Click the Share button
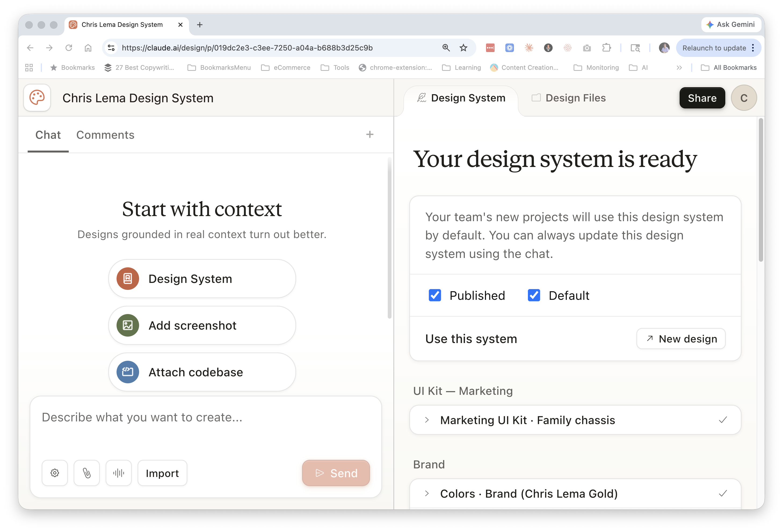 click(702, 98)
